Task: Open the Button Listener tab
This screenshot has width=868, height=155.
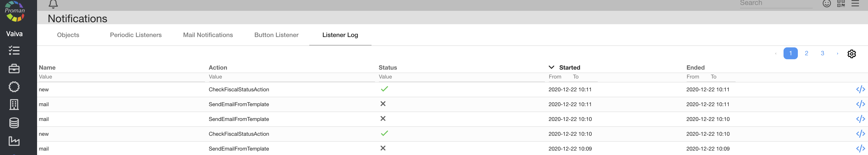Action: (276, 35)
